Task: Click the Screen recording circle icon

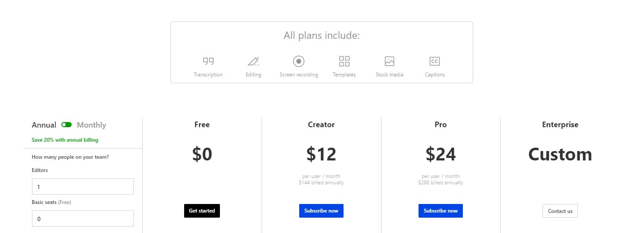Action: pyautogui.click(x=299, y=61)
